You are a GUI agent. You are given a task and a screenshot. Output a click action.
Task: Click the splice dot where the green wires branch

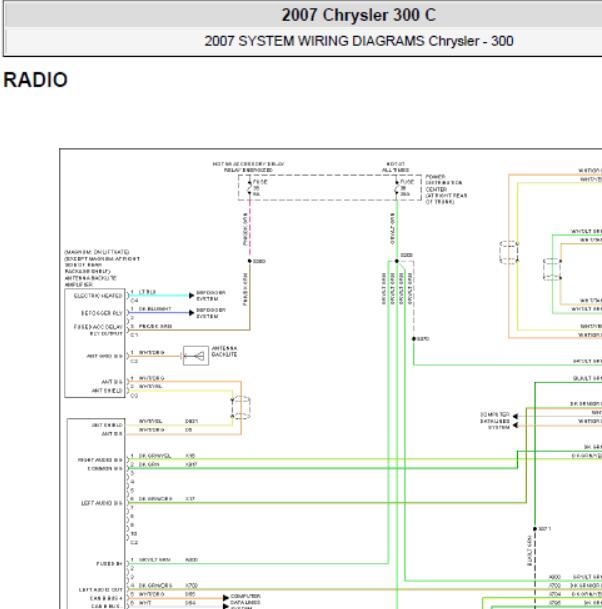point(397,261)
